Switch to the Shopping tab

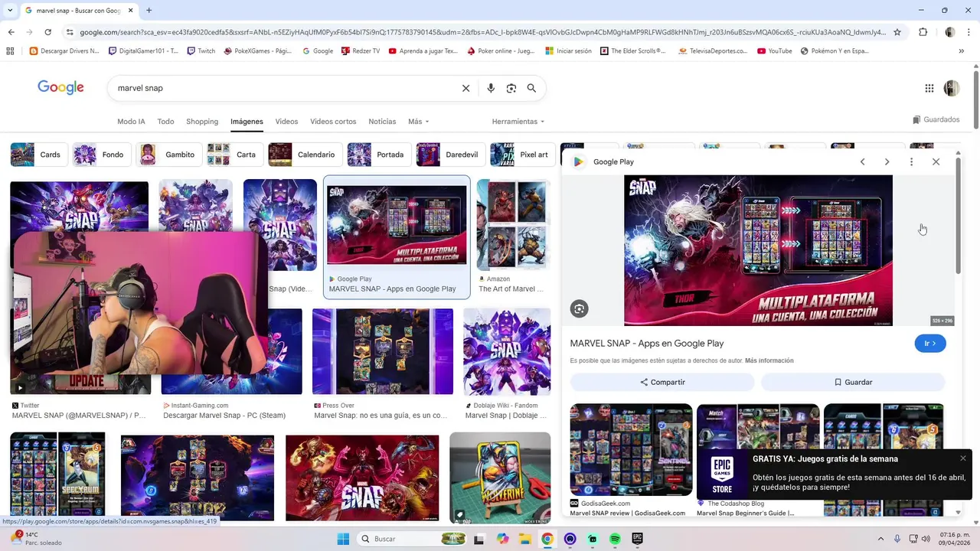202,122
